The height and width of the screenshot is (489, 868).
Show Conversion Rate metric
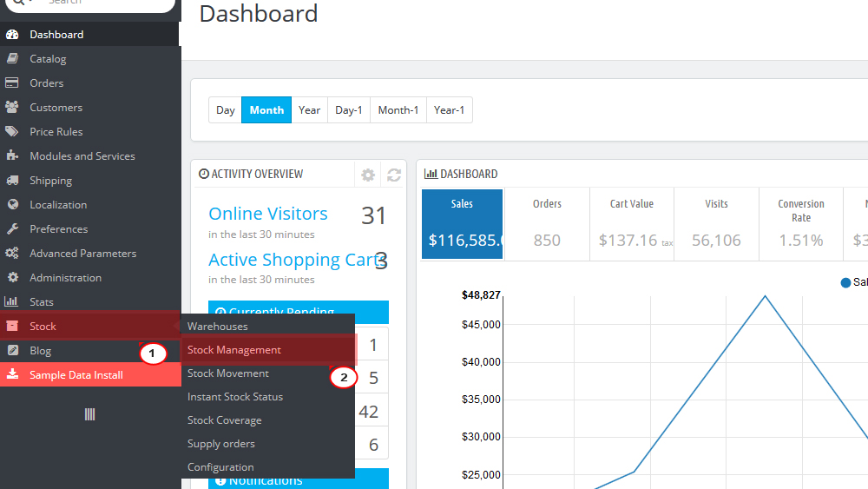pyautogui.click(x=801, y=224)
